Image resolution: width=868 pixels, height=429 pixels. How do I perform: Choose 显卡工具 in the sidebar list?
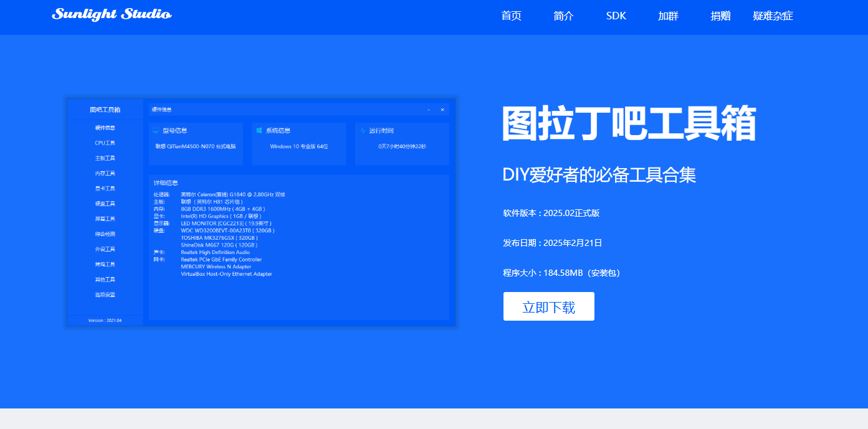[x=105, y=189]
